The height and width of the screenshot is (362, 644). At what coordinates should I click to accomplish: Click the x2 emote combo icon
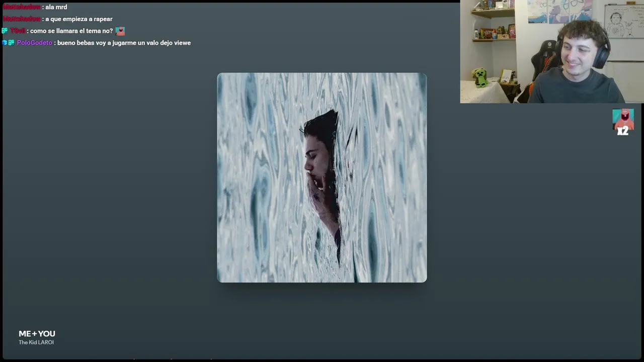(x=623, y=122)
